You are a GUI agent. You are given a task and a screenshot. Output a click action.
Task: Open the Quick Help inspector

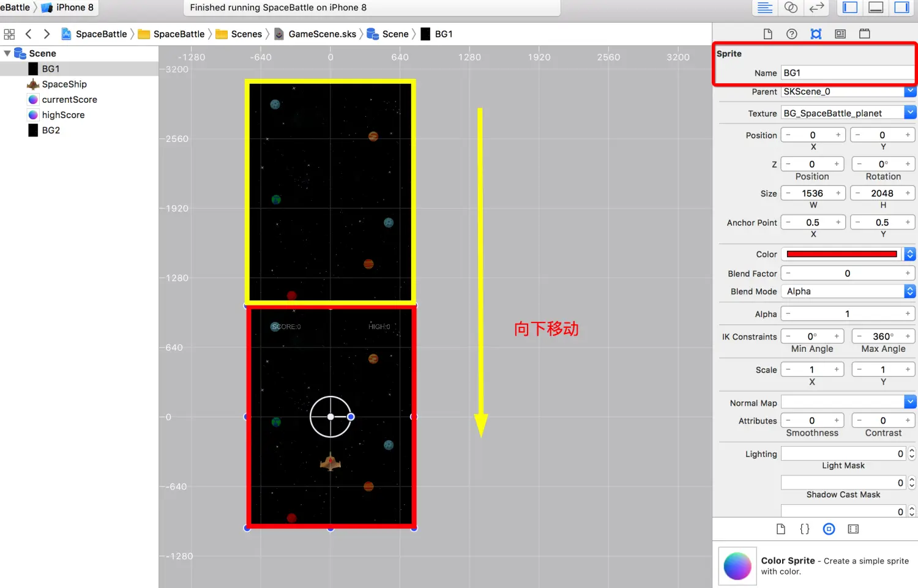coord(791,34)
